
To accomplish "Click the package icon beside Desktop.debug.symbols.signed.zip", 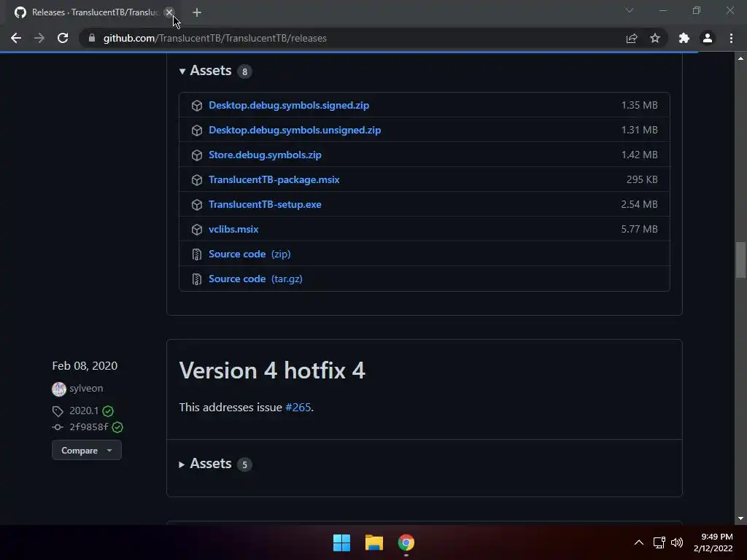I will [197, 106].
